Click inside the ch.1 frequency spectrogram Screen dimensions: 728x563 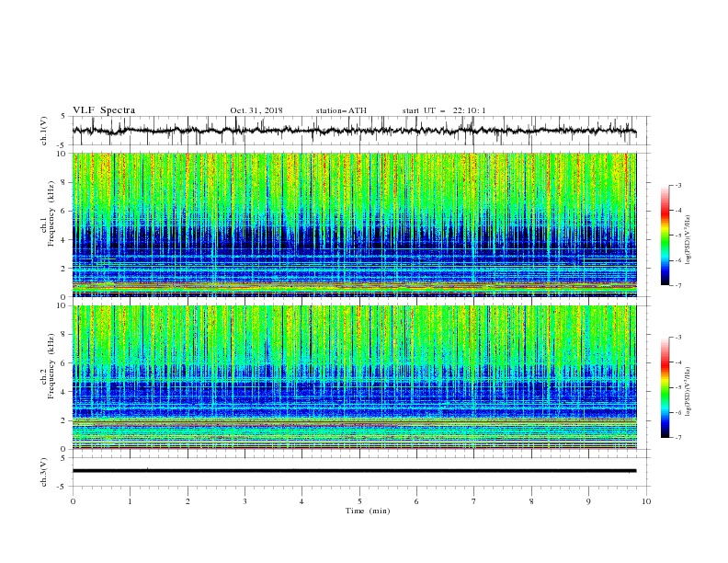354,224
